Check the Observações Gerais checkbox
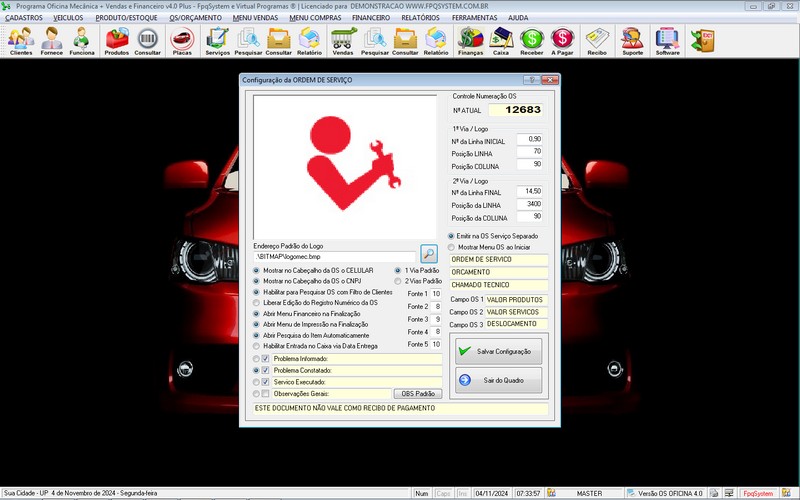Screen dimensions: 800x500 click(265, 394)
